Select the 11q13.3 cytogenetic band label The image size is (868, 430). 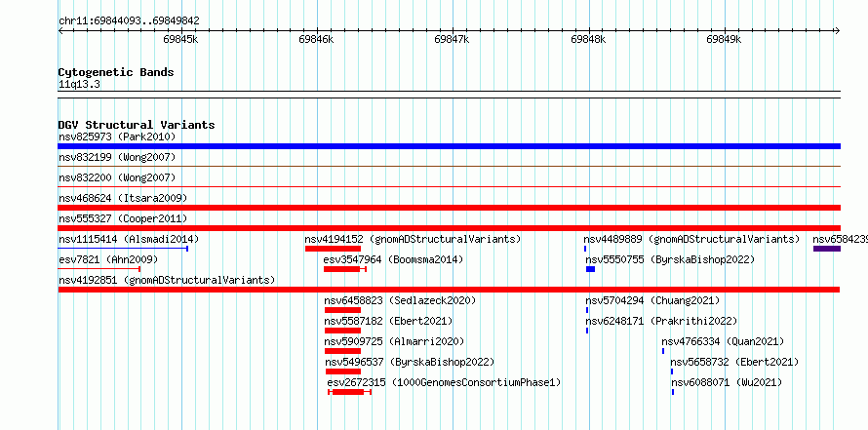79,85
